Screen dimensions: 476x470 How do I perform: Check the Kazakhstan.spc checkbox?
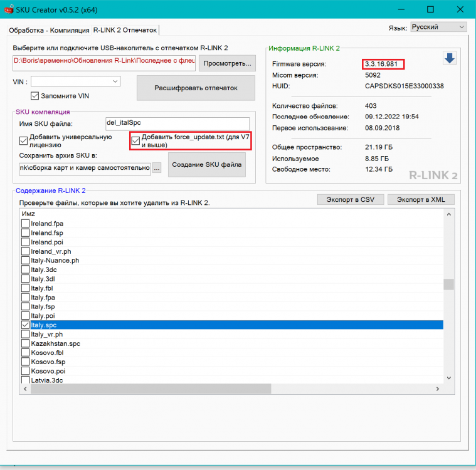[x=25, y=343]
